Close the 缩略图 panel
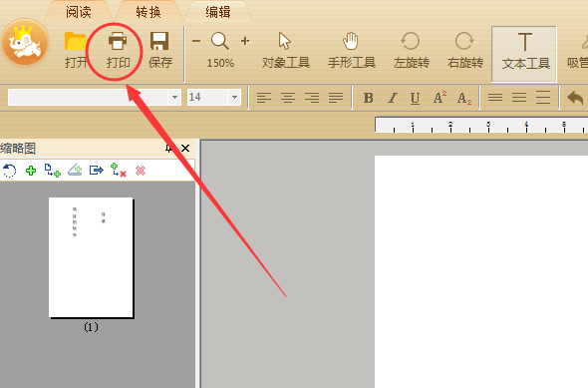 185,149
